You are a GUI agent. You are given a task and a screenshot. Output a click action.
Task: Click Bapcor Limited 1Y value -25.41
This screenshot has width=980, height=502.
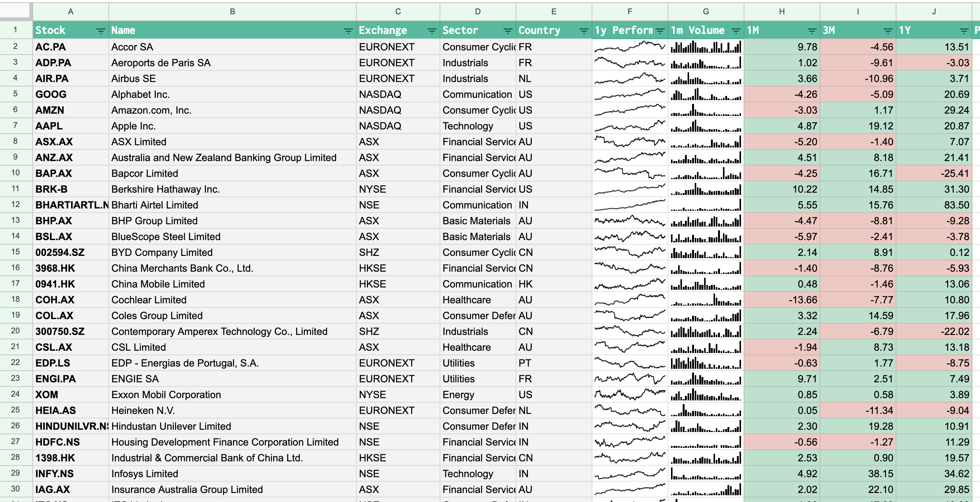click(934, 173)
